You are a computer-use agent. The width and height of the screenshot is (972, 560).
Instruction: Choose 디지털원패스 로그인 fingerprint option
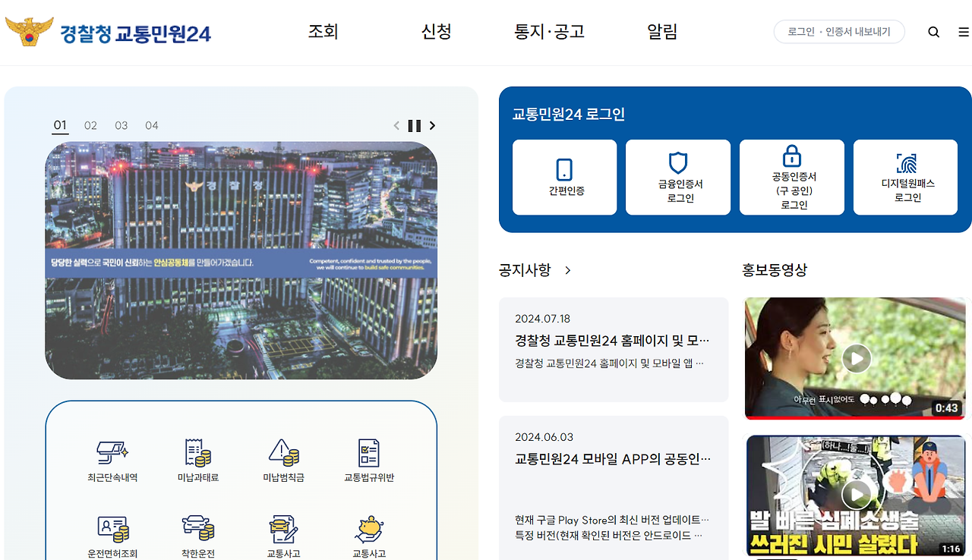[x=906, y=178]
